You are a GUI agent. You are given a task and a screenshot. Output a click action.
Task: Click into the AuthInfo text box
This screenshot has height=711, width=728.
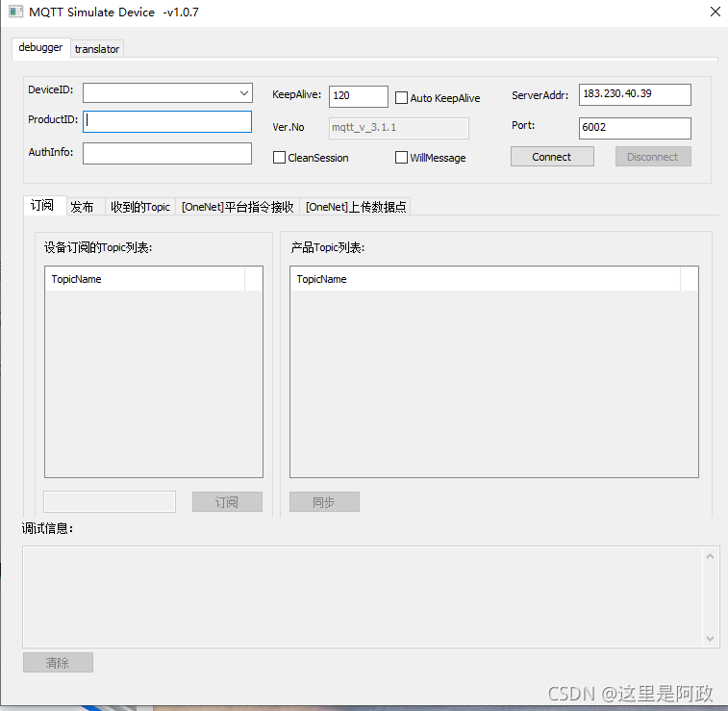tap(167, 153)
